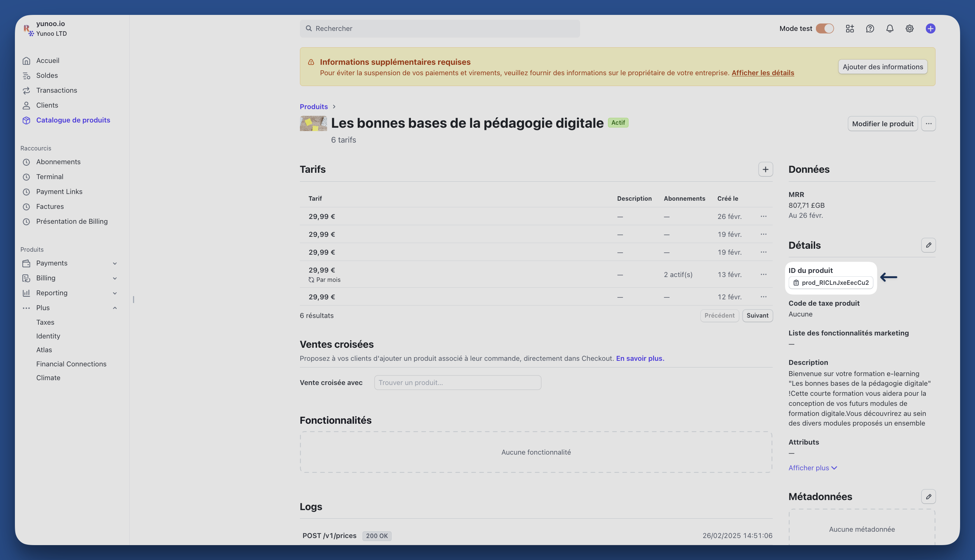
Task: Open the settings gear icon
Action: click(909, 28)
